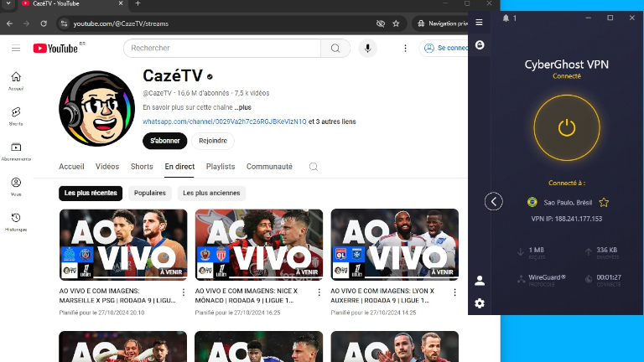Open CyberGhost settings gear
The image size is (644, 362).
[x=480, y=303]
